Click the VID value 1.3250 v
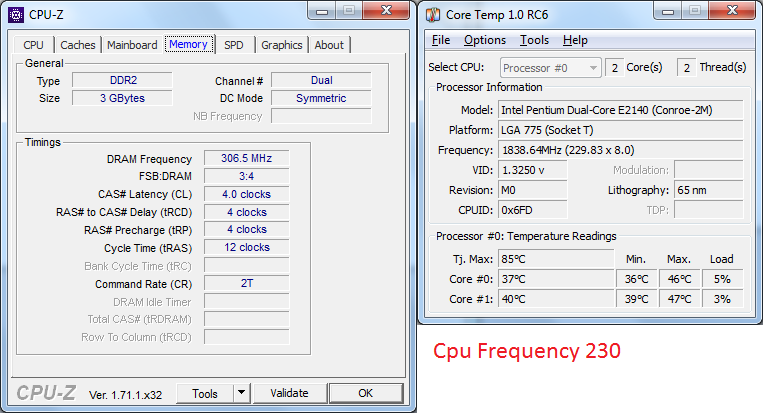This screenshot has height=418, width=763. [x=533, y=170]
